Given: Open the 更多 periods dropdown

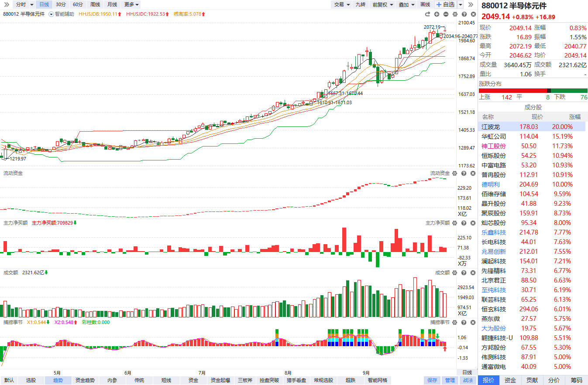Looking at the screenshot, I should [131, 4].
